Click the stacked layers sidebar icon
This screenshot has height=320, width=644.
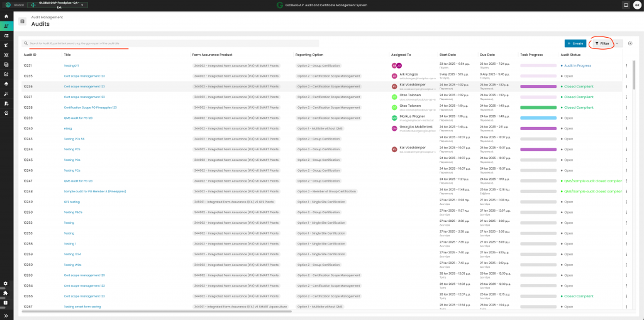coord(6,84)
